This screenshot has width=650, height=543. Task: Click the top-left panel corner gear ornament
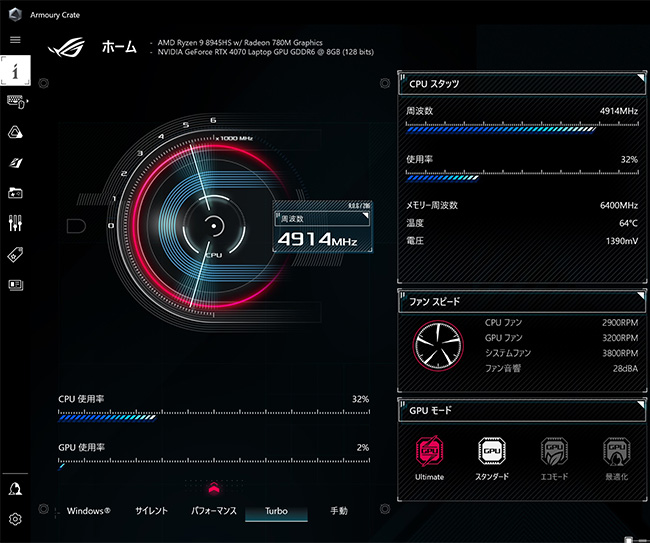(44, 83)
